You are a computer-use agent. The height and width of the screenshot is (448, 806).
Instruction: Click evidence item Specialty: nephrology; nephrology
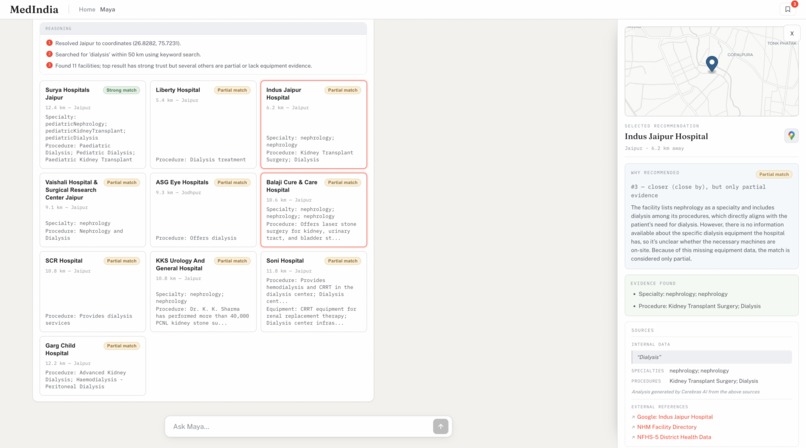[683, 294]
